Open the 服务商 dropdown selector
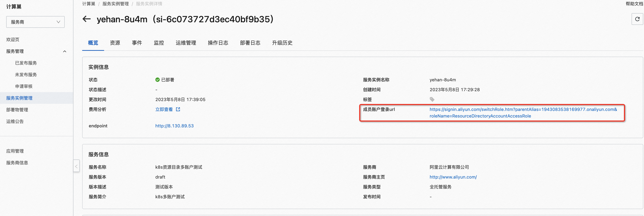The image size is (644, 216). coord(35,22)
